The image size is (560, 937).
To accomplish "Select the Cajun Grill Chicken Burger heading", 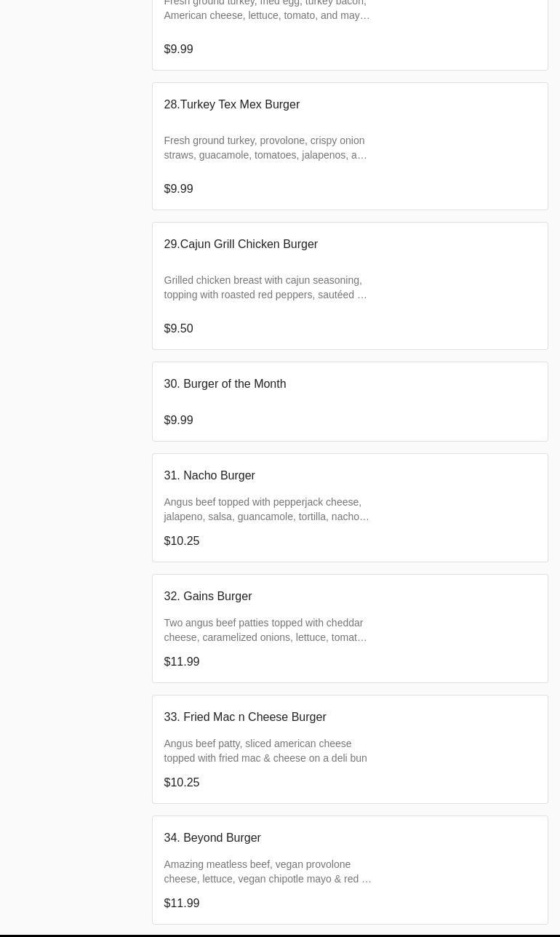I will tap(241, 244).
